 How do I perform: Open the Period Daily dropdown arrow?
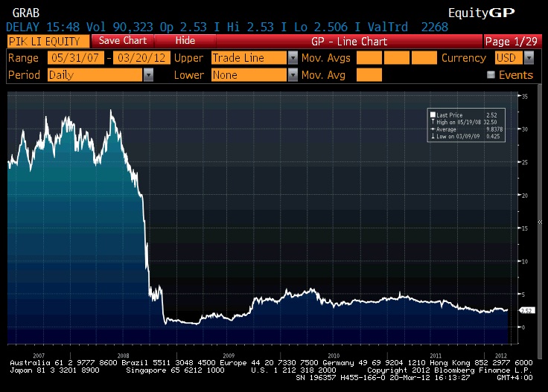148,74
